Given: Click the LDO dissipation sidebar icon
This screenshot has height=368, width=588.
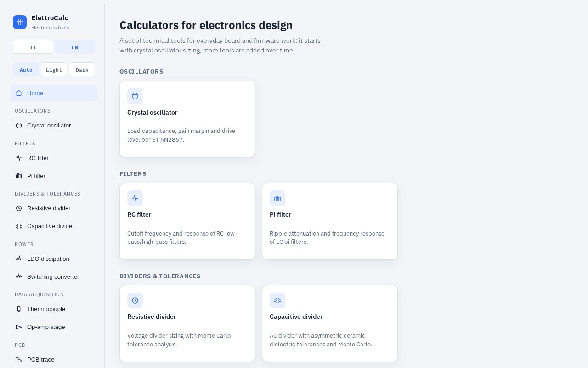Looking at the screenshot, I should 19,259.
